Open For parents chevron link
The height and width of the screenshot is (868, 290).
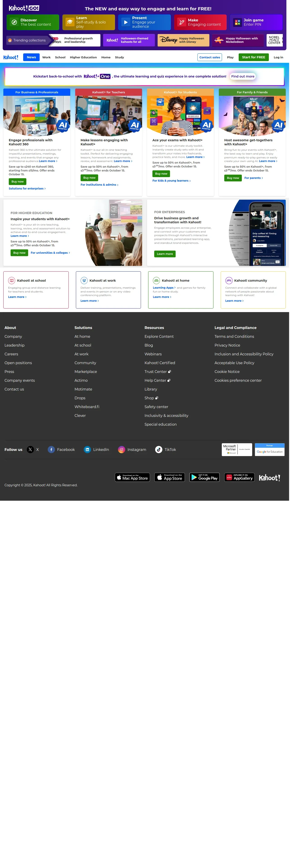tap(254, 178)
